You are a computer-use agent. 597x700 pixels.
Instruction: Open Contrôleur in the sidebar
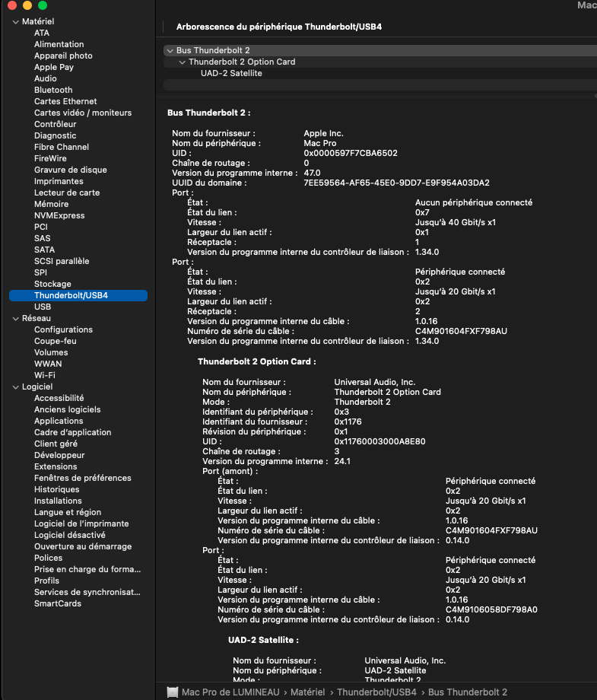pos(56,124)
